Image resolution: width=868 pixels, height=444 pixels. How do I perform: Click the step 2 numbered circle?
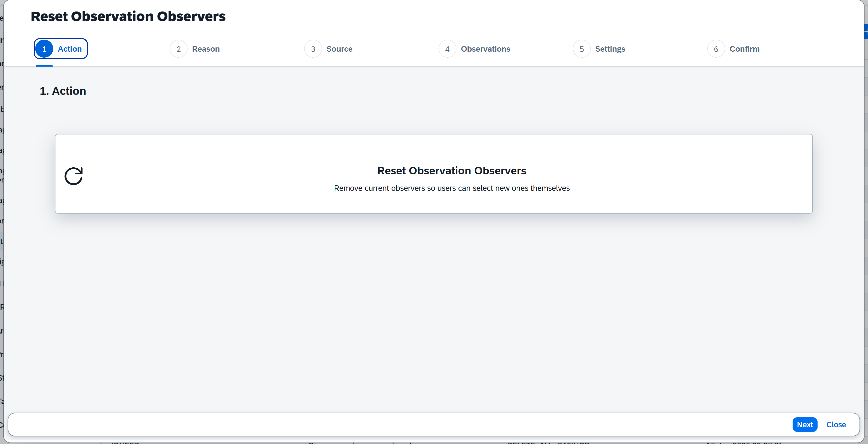tap(178, 49)
